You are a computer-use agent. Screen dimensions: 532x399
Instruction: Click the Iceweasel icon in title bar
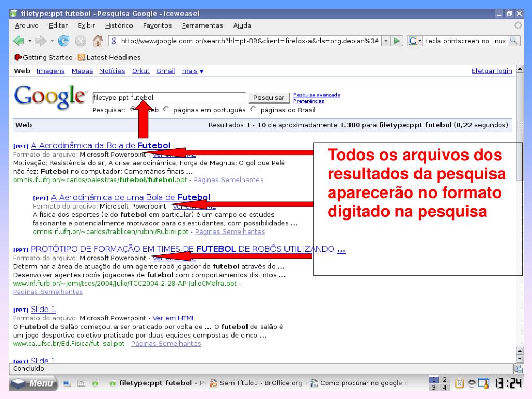click(x=14, y=14)
